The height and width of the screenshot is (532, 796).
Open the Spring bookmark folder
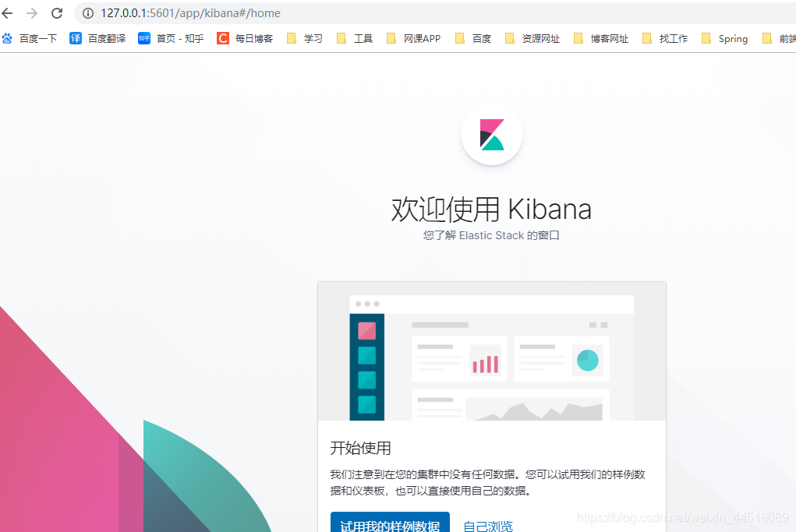(724, 38)
